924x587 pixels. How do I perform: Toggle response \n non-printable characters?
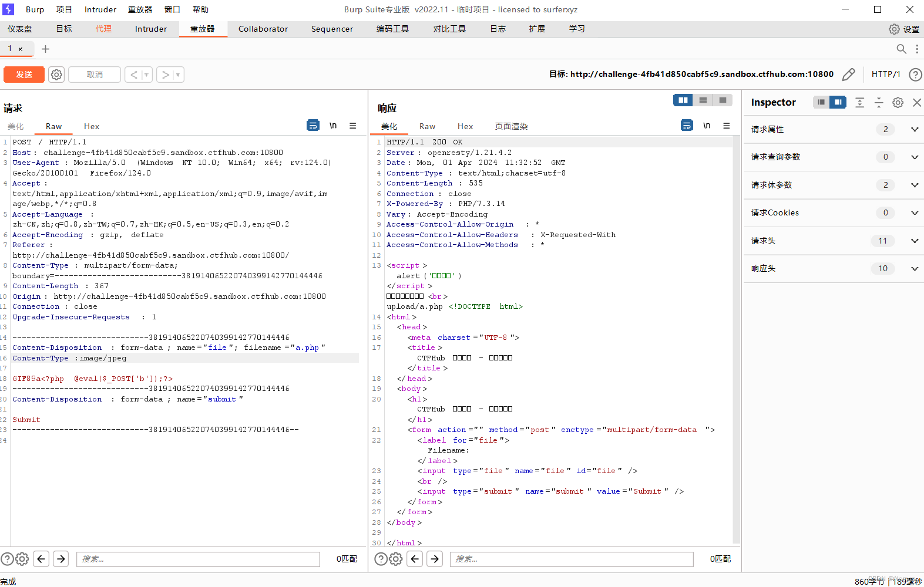pyautogui.click(x=707, y=125)
